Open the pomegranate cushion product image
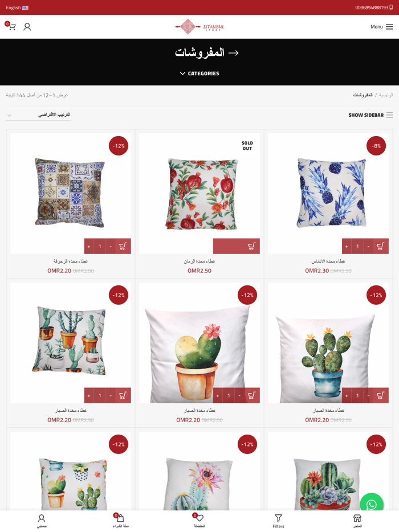 click(199, 194)
